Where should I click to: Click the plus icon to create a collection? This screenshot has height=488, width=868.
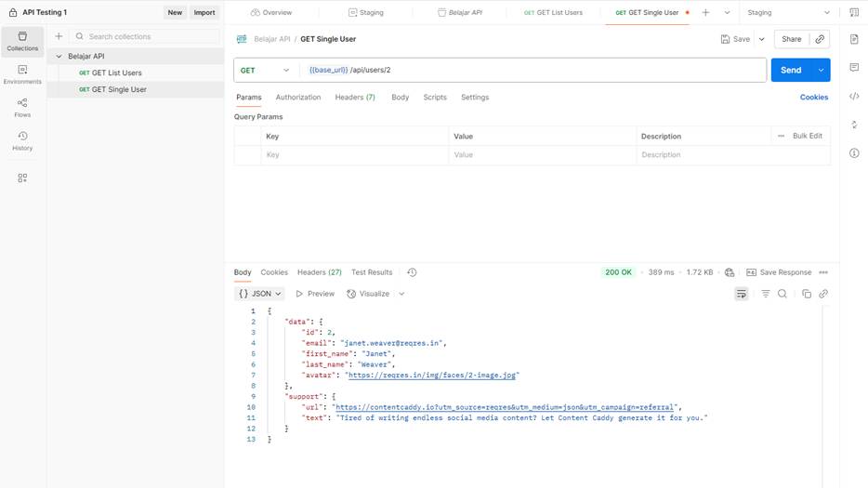tap(59, 36)
